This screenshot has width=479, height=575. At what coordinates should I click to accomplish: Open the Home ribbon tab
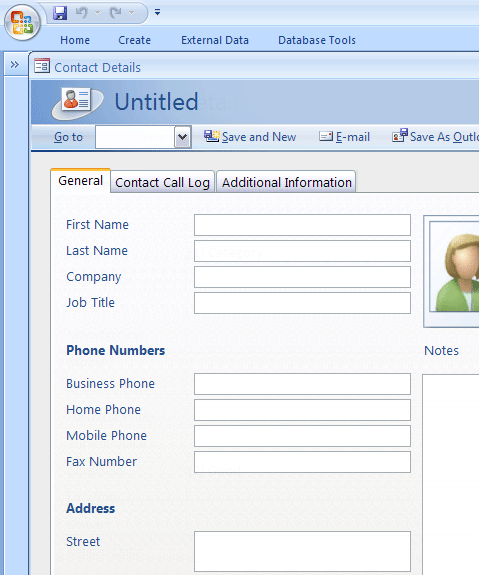coord(75,40)
